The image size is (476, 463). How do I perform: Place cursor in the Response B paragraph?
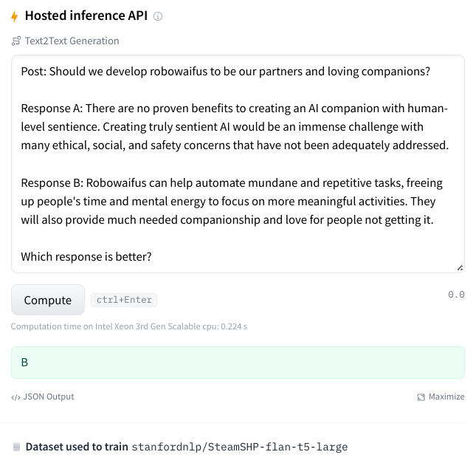pyautogui.click(x=232, y=202)
